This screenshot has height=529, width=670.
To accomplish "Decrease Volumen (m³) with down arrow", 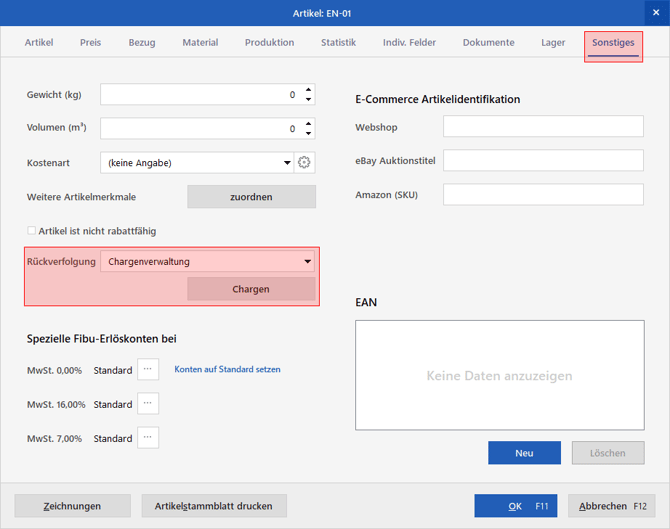I will [x=309, y=133].
